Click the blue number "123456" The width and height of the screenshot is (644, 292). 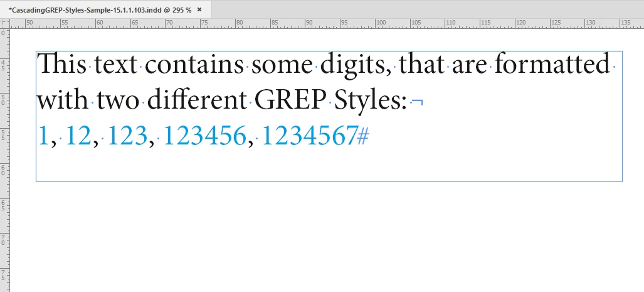click(x=204, y=135)
